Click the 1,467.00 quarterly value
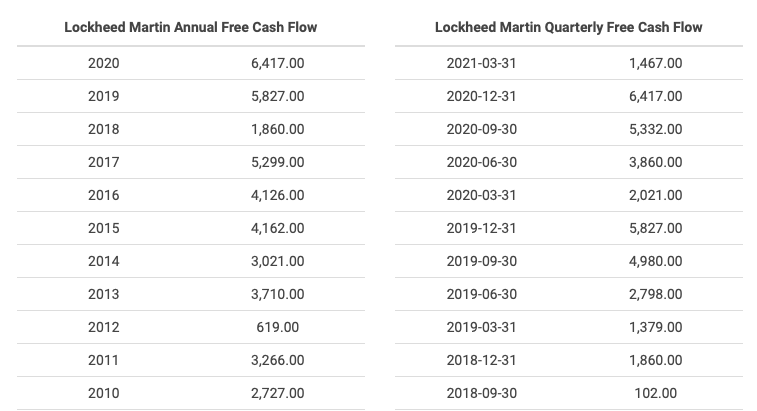The image size is (757, 411). (656, 63)
